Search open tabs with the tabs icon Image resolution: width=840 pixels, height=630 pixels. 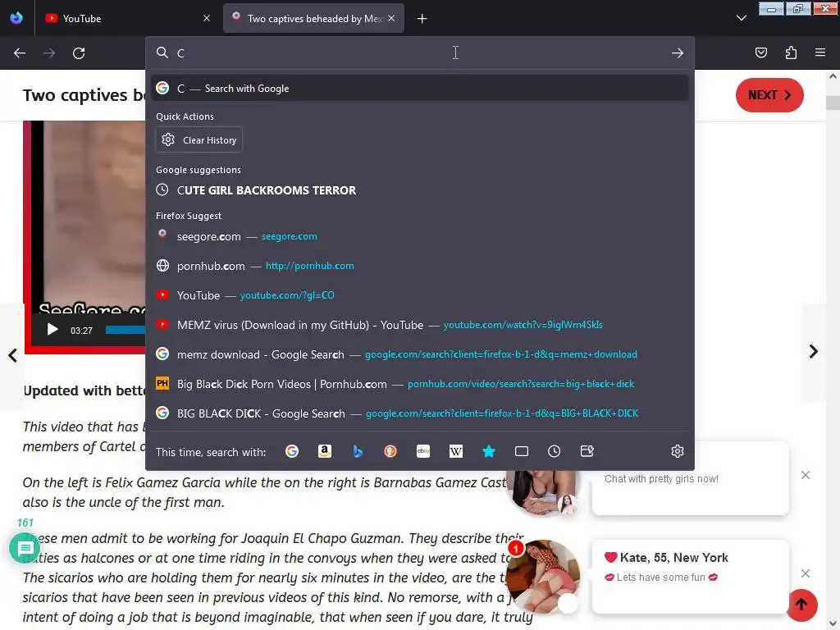tap(521, 452)
